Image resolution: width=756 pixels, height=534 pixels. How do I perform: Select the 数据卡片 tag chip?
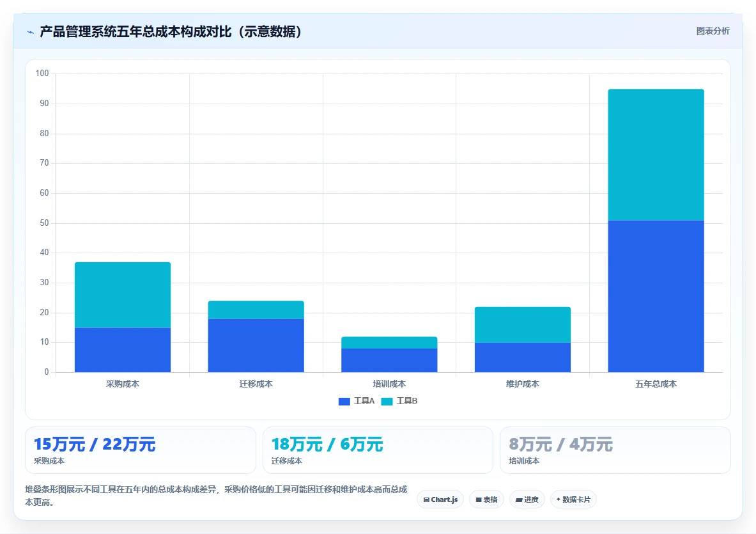573,499
